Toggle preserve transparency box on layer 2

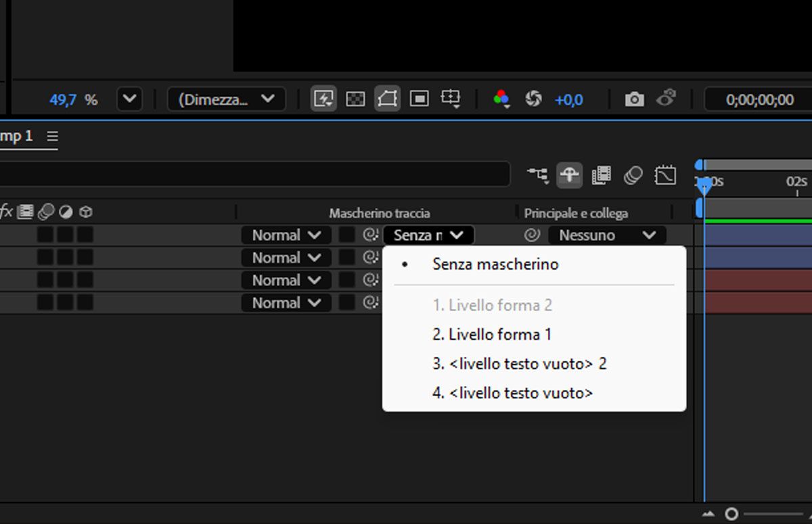(x=346, y=258)
